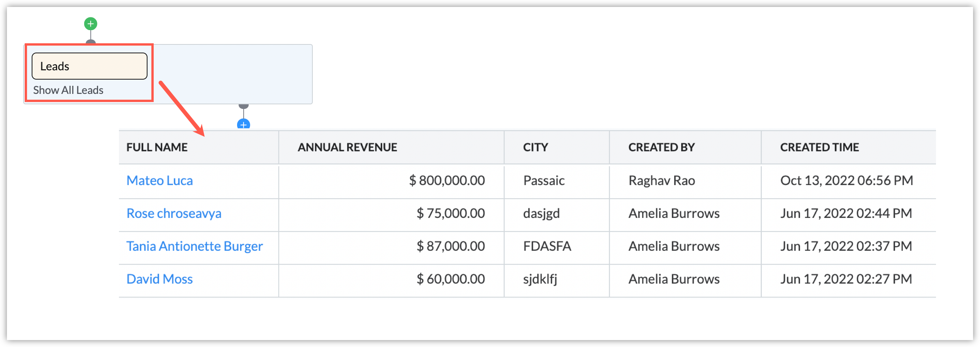The height and width of the screenshot is (347, 980).
Task: Open the Tania Antionette Burger lead
Action: click(195, 246)
